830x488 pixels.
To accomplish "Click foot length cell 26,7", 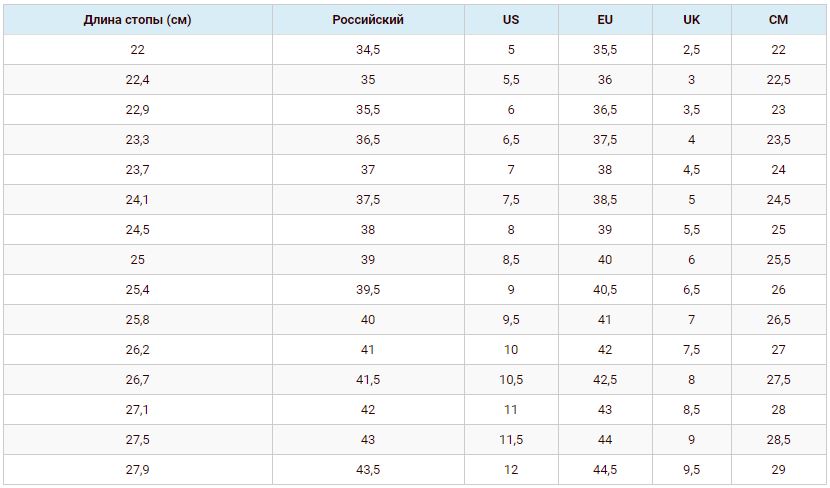I will (x=137, y=380).
